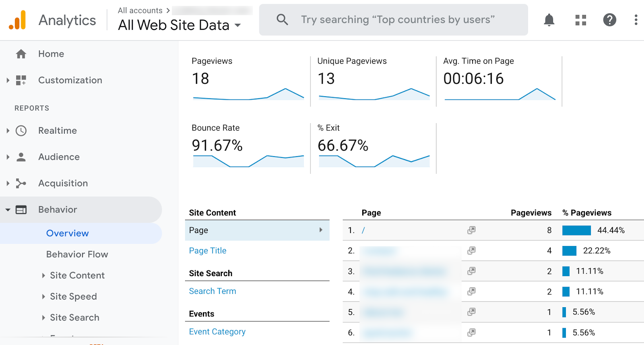Screen dimensions: 644x345
Task: Click the Acquisition branching icon
Action: [x=21, y=183]
